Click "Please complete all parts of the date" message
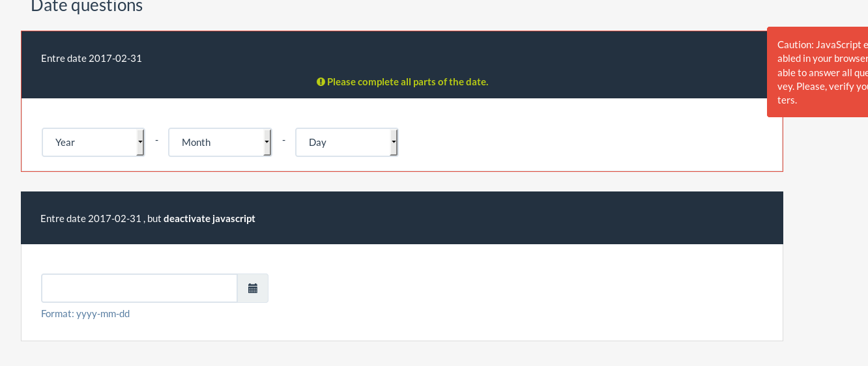This screenshot has width=868, height=366. (x=407, y=82)
